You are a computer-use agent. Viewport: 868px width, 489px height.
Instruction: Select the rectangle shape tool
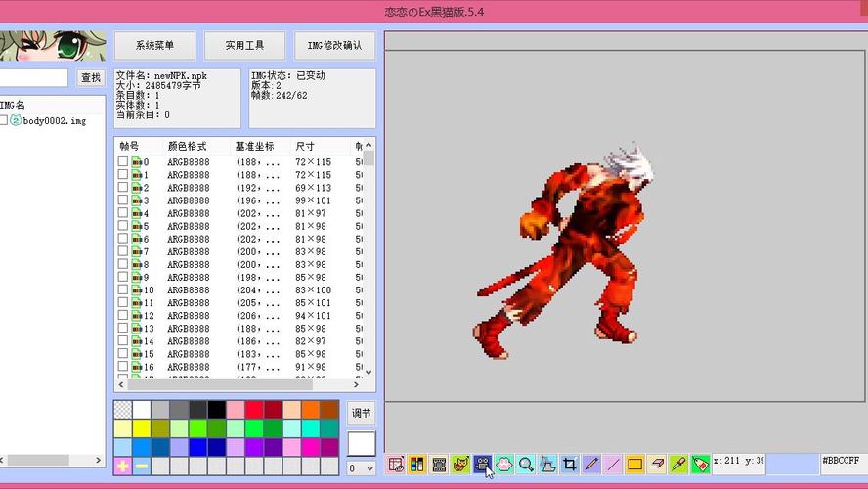(x=634, y=465)
